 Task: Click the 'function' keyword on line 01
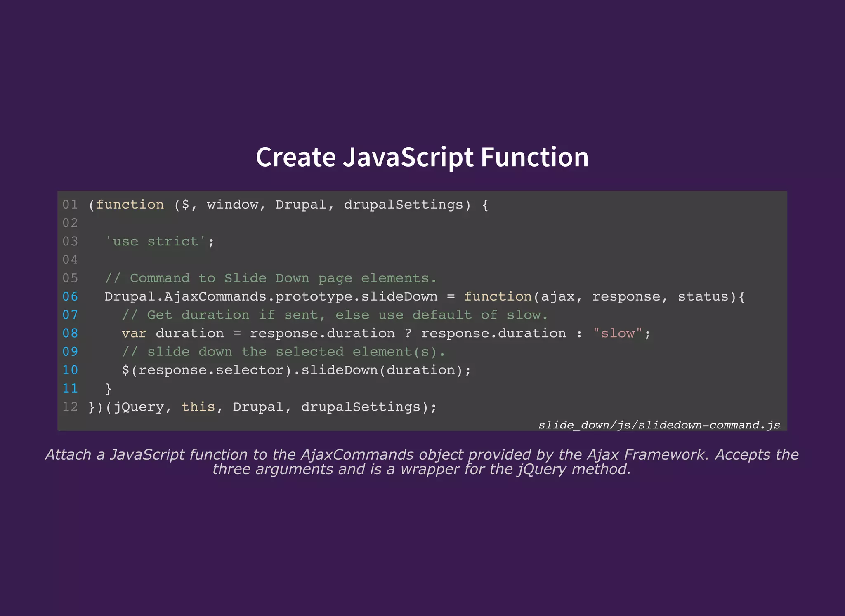pos(130,205)
